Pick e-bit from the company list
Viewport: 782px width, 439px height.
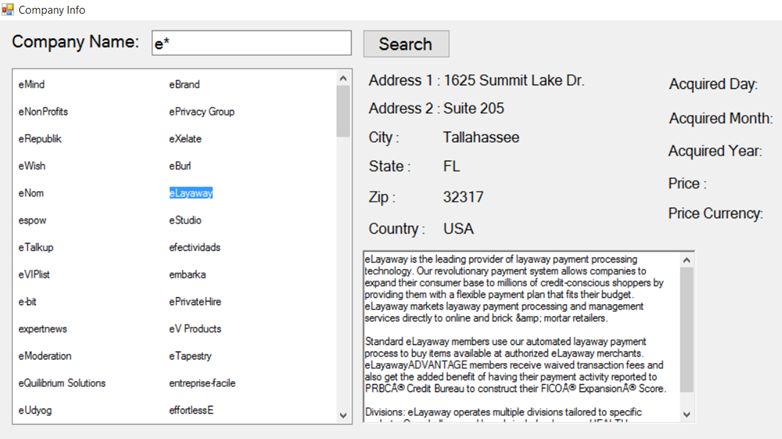point(27,301)
